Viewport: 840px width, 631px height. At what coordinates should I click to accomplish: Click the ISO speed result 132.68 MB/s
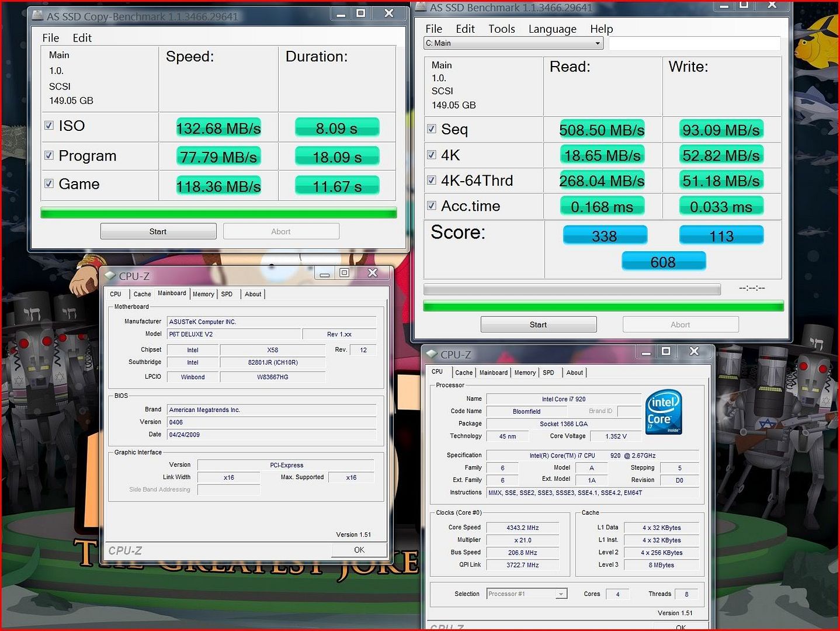point(218,127)
